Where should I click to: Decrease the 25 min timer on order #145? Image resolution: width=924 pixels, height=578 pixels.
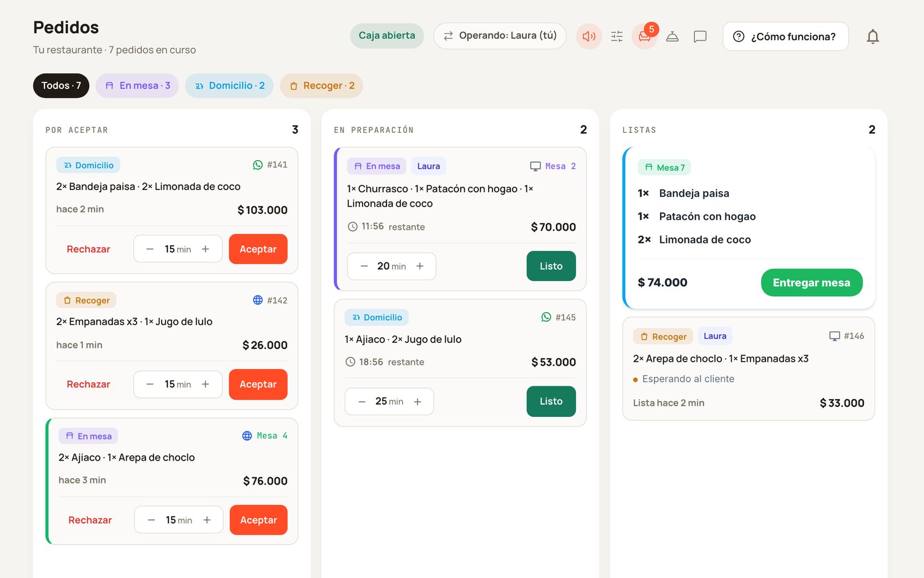click(x=362, y=402)
